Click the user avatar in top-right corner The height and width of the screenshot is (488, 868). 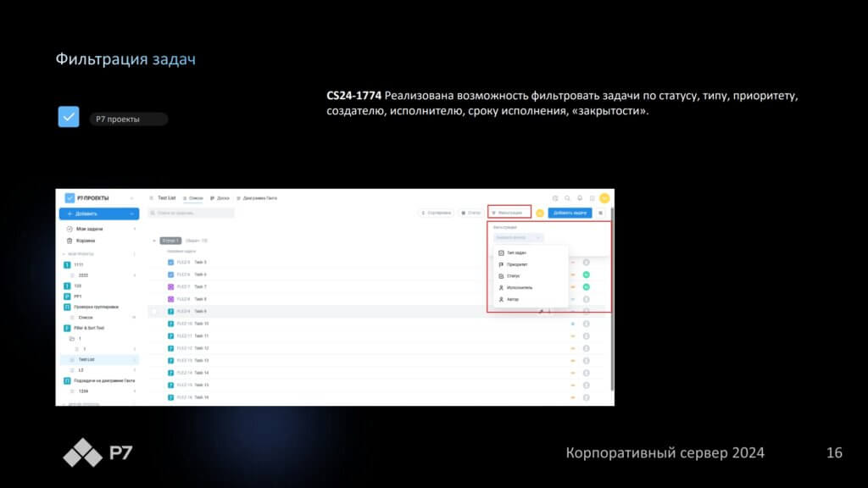tap(604, 197)
